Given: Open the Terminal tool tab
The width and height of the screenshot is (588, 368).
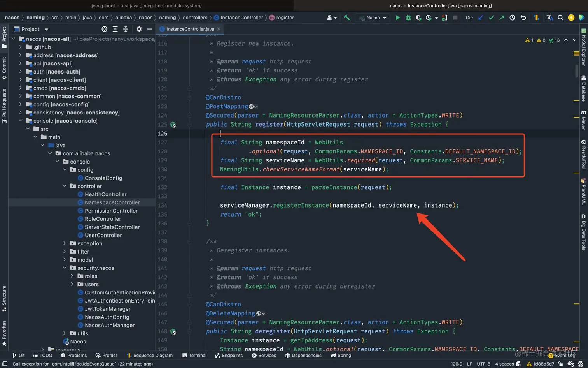Looking at the screenshot, I should pos(194,356).
